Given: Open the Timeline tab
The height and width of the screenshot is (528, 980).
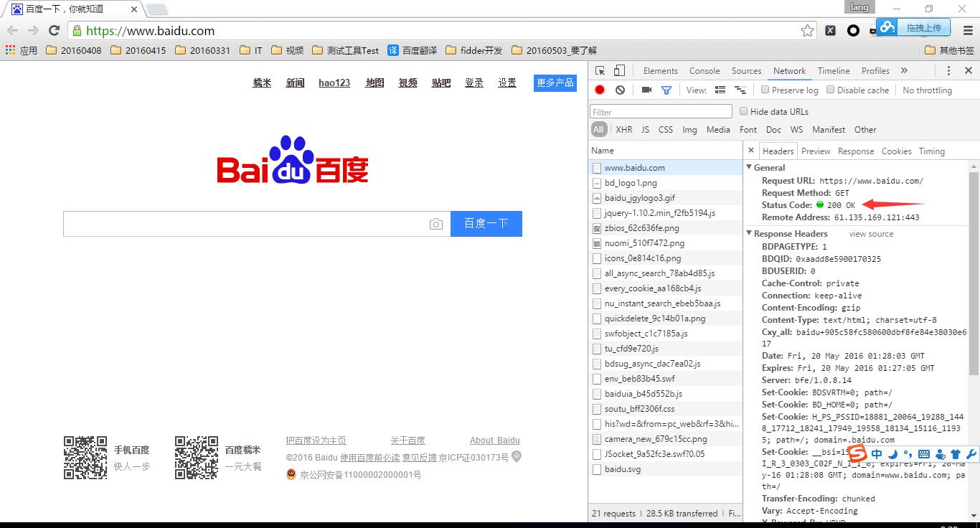Looking at the screenshot, I should coord(834,70).
